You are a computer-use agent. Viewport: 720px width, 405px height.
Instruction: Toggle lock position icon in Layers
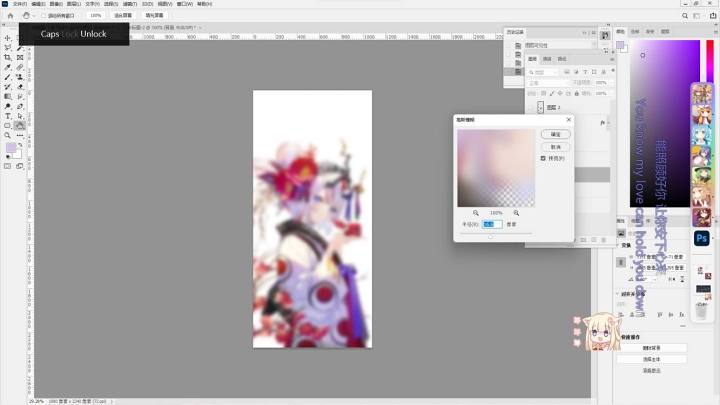(560, 93)
